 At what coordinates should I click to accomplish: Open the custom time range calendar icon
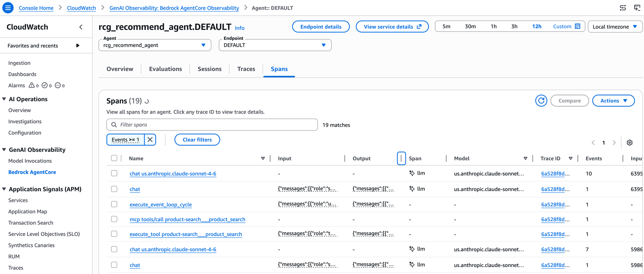click(x=578, y=26)
